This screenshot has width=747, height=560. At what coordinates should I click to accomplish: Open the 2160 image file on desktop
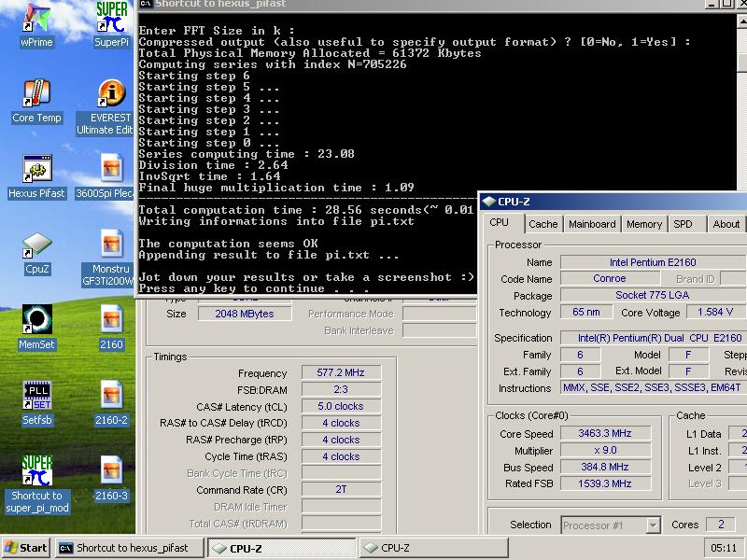111,328
